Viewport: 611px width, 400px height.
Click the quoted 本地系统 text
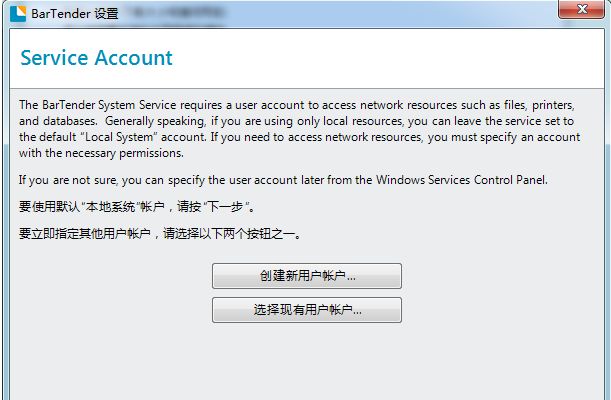(x=111, y=207)
